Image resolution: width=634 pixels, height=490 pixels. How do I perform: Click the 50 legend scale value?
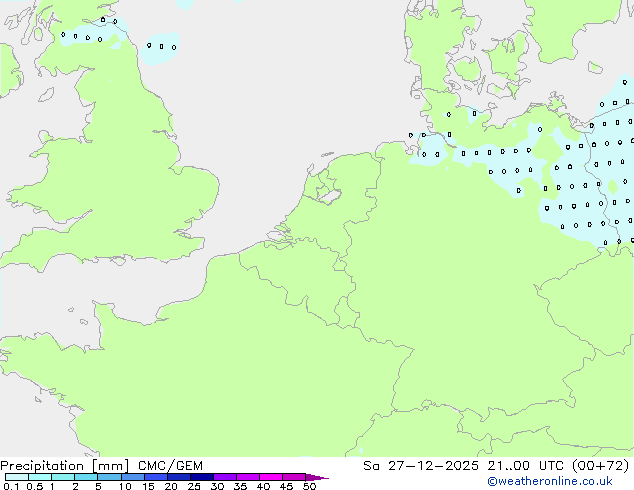click(x=309, y=487)
